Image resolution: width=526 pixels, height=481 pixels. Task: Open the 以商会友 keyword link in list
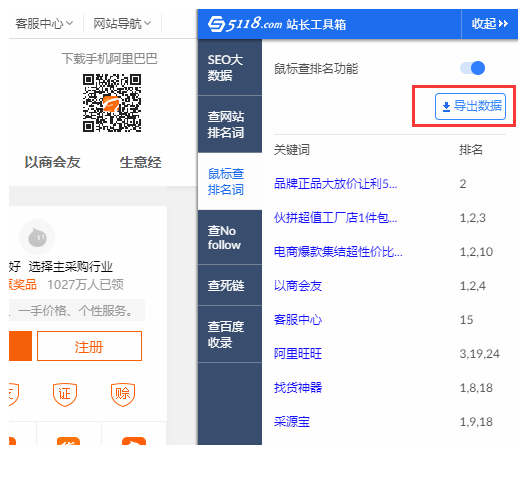pos(298,286)
